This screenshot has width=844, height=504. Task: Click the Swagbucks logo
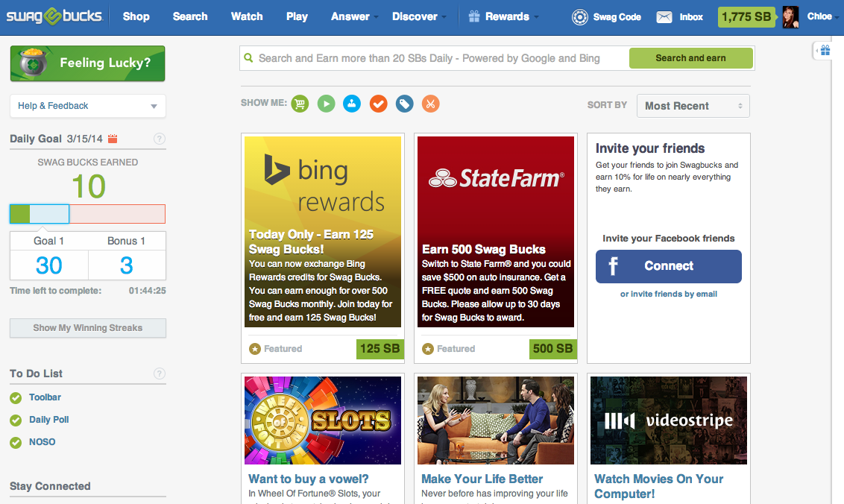pyautogui.click(x=54, y=16)
